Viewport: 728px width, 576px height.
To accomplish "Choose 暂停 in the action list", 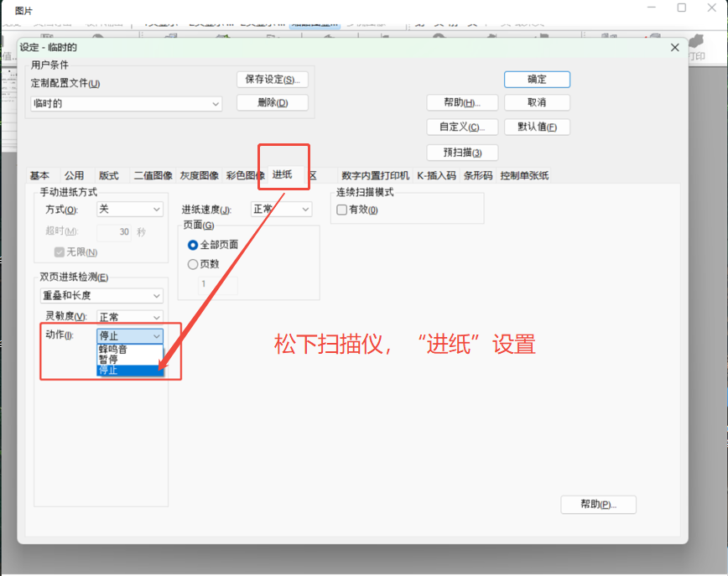I will pos(129,360).
